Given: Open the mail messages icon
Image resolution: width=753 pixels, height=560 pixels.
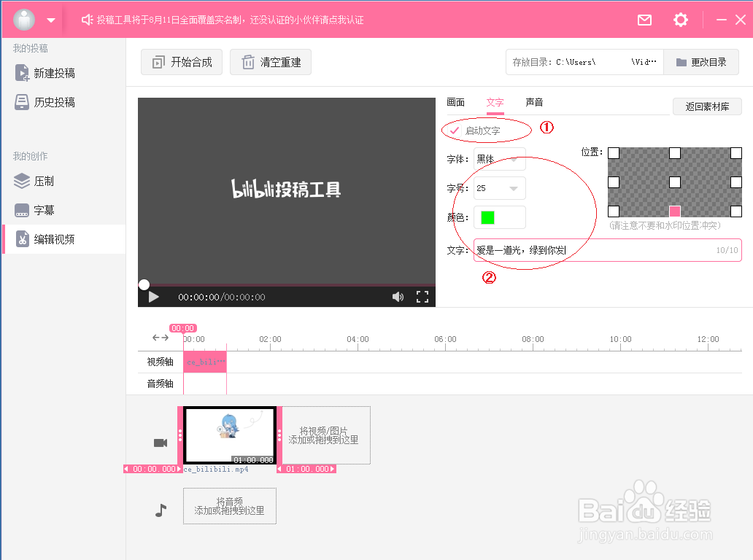Looking at the screenshot, I should click(644, 20).
